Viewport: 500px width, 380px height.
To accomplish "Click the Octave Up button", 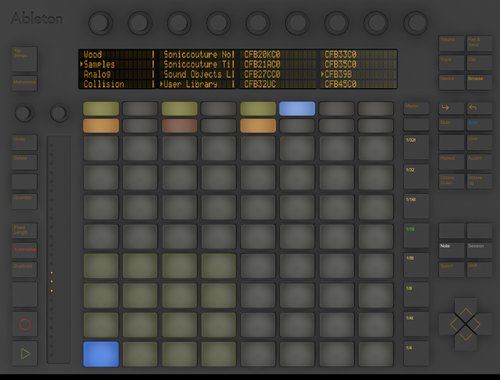I will 479,181.
